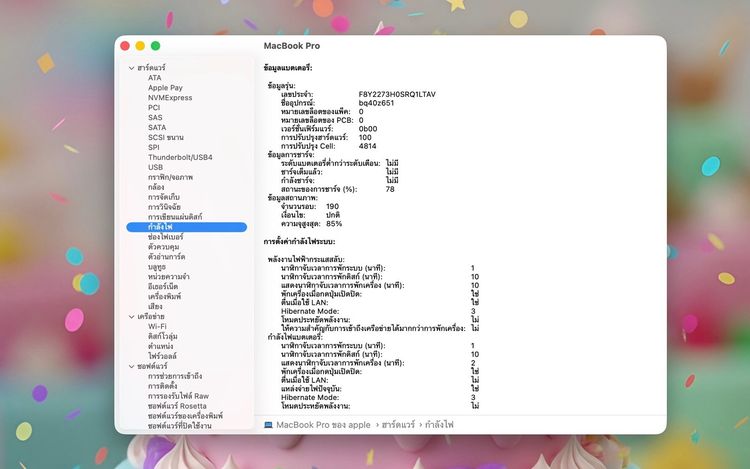Open ดิสก์โวลุ่ม under เครือข่าย
Screen dimensions: 750x469
pos(163,336)
